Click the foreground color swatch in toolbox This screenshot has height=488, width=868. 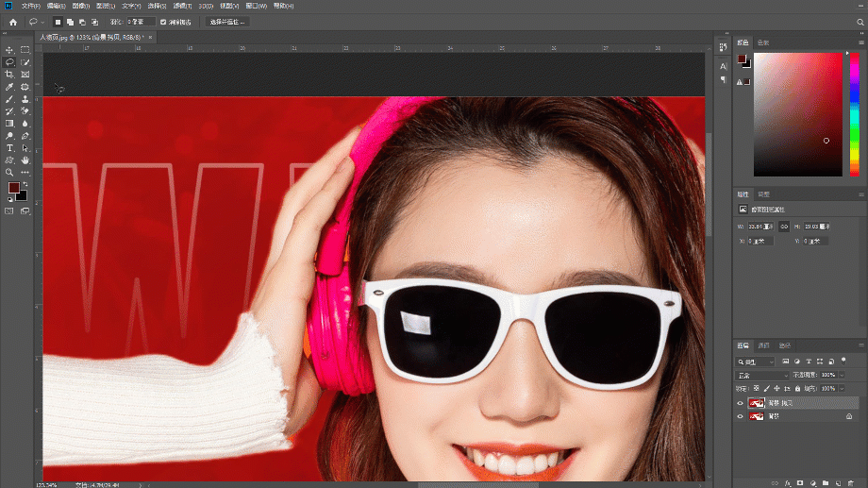(x=14, y=187)
